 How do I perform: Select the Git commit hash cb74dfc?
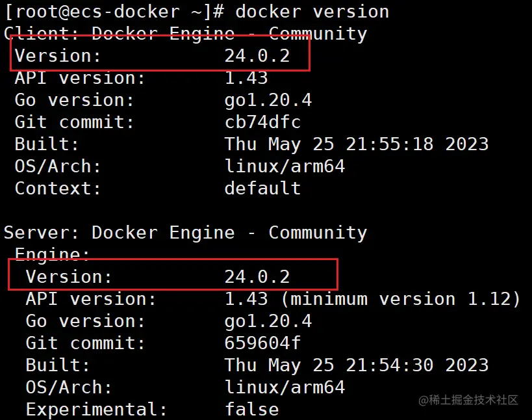point(262,122)
